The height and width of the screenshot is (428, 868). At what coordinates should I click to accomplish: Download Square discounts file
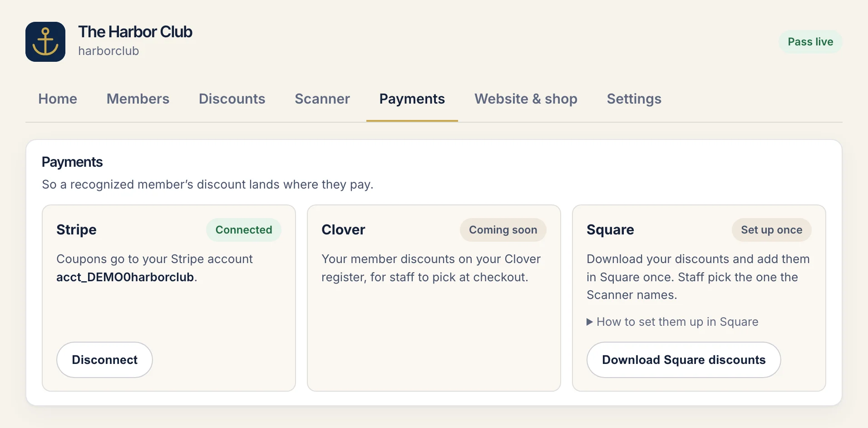pos(684,360)
